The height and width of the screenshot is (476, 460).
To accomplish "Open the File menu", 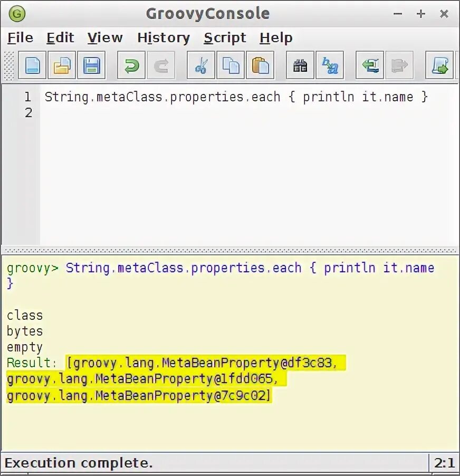I will tap(21, 38).
